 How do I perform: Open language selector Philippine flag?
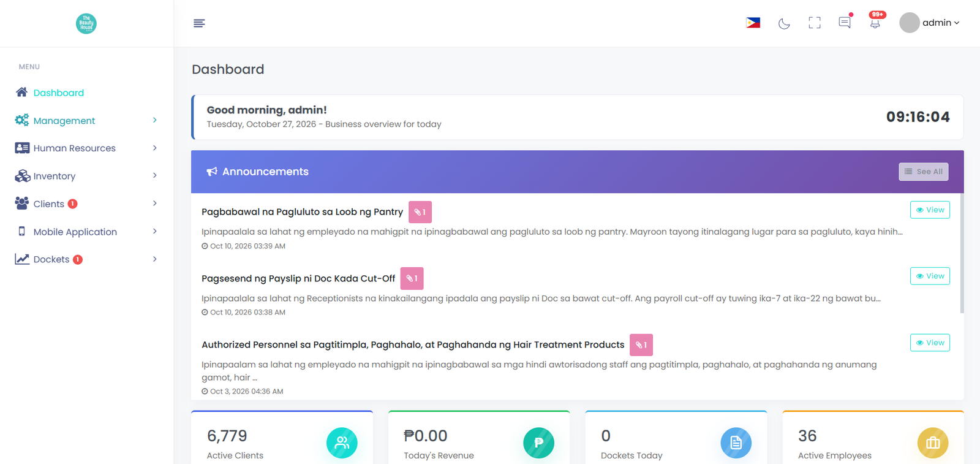coord(753,23)
